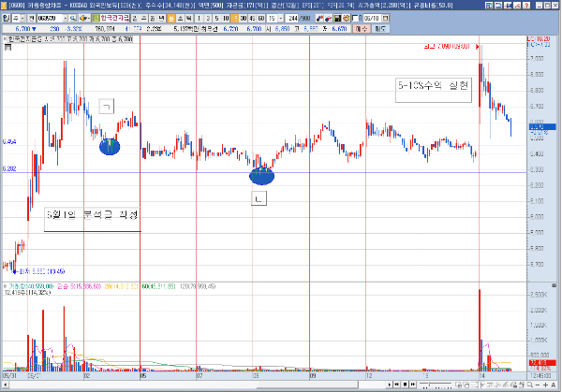The height and width of the screenshot is (392, 562).
Task: Click the title bar screen copy icon
Action: [498, 6]
